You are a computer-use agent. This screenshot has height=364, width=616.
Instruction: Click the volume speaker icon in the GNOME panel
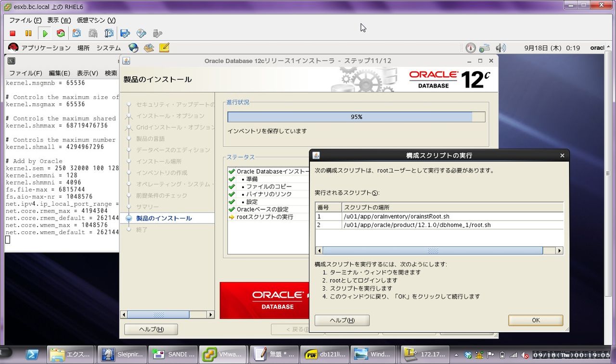click(500, 48)
